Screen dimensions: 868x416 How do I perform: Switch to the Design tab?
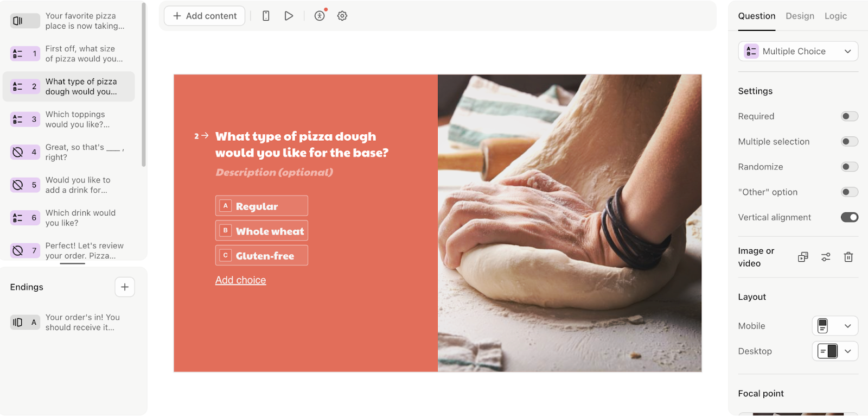pyautogui.click(x=800, y=16)
